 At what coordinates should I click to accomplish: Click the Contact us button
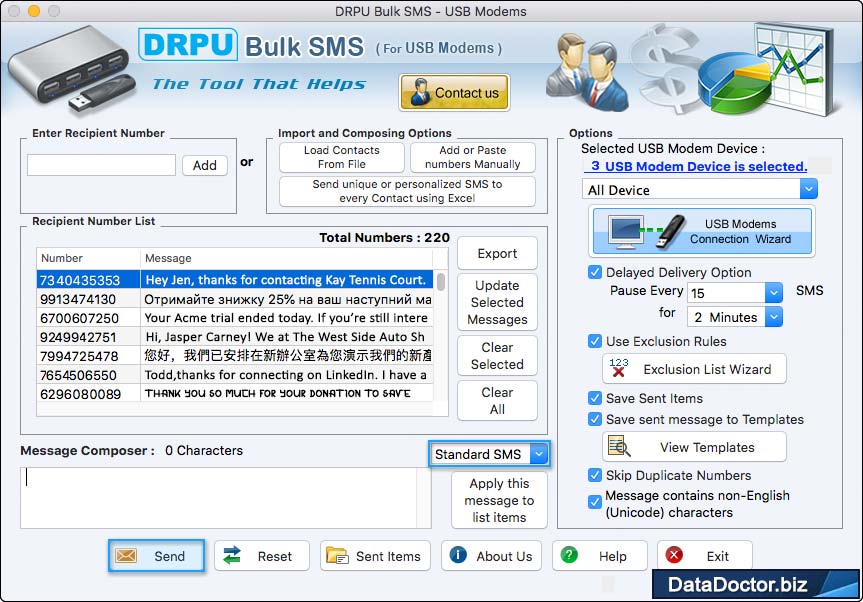tap(454, 92)
